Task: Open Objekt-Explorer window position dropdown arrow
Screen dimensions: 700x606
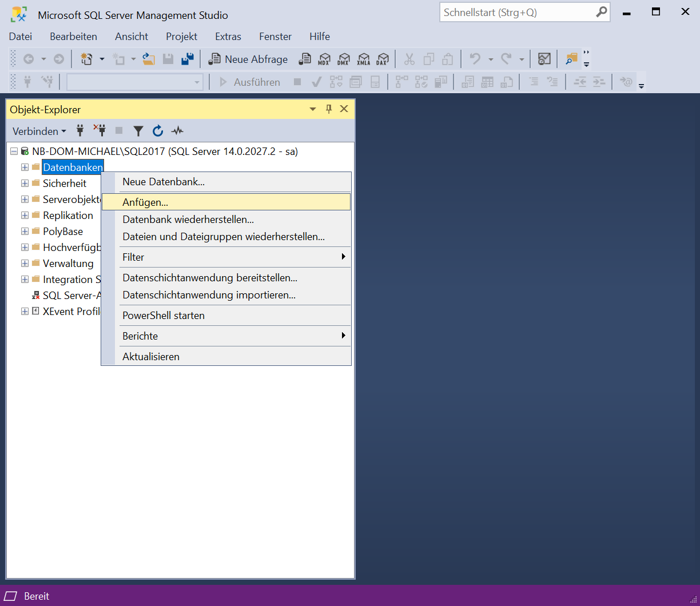Action: [312, 109]
